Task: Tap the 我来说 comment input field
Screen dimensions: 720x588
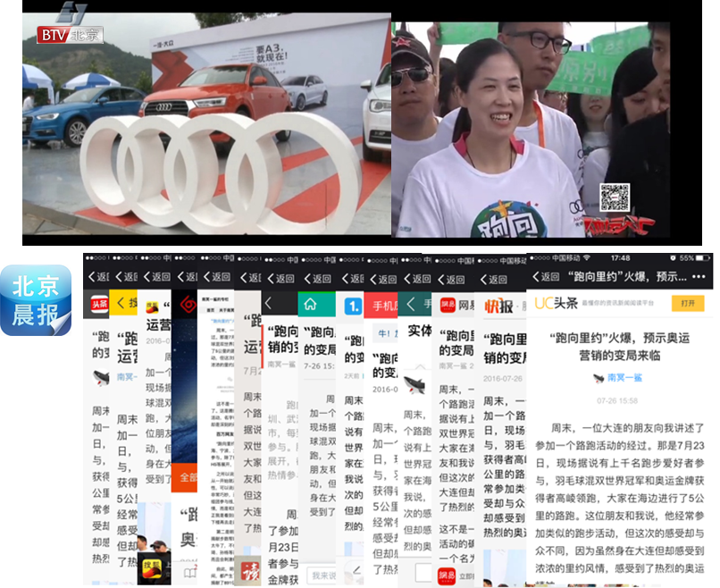Action: pos(321,575)
